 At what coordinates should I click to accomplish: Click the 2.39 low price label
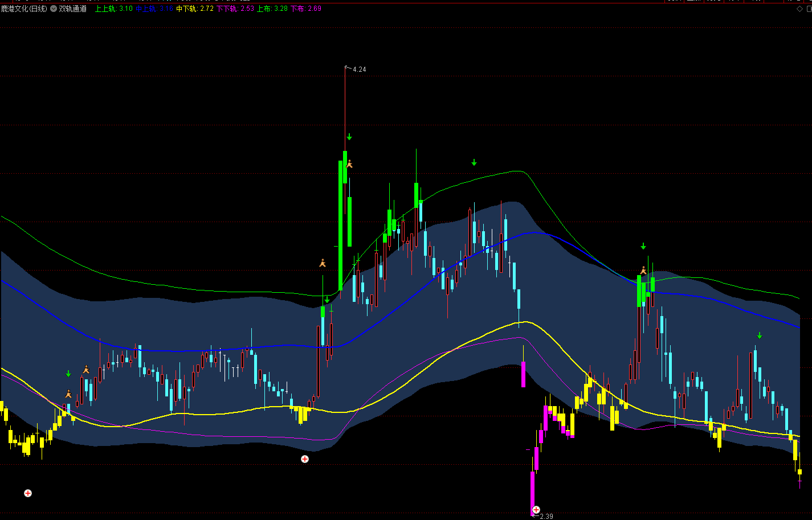click(546, 516)
